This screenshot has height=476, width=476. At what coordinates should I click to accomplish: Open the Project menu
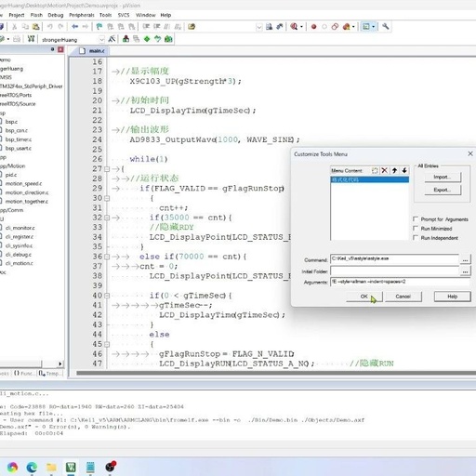tap(17, 15)
